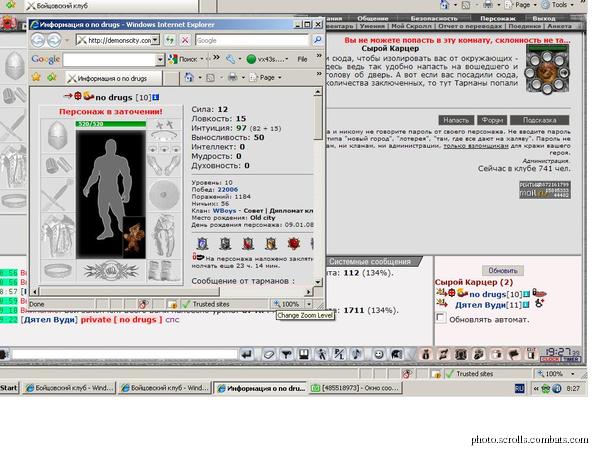Click the popup's horizontal scrollbar thumb

point(129,292)
